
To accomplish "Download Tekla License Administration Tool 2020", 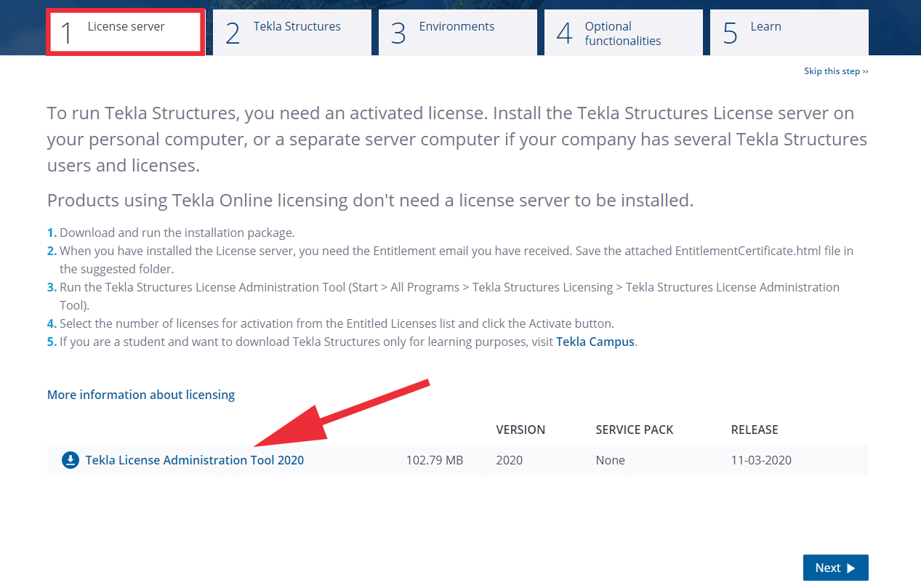I will coord(195,460).
